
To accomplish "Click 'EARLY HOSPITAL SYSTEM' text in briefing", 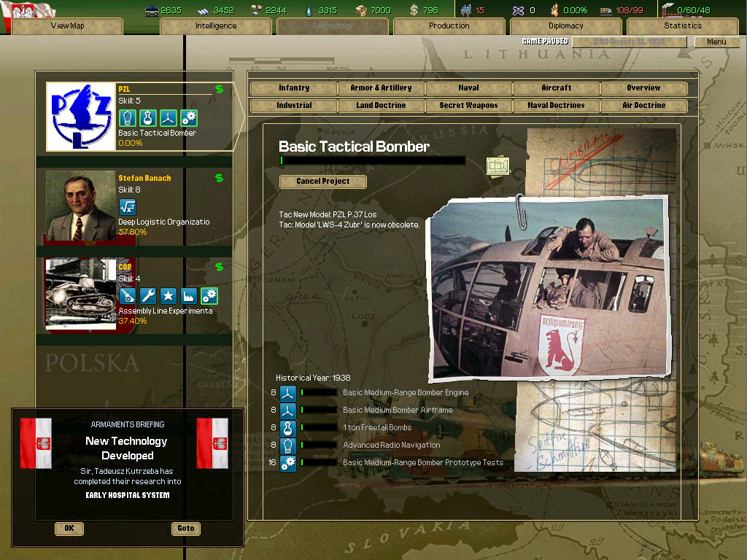I will [127, 495].
